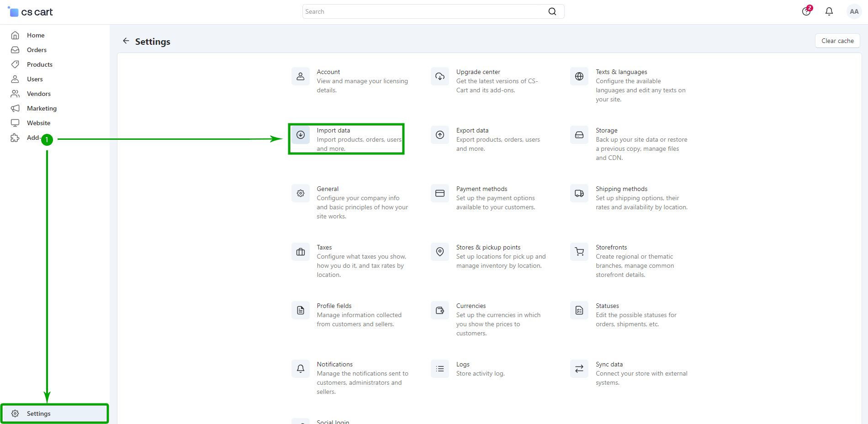The height and width of the screenshot is (424, 868).
Task: Click the Shipping methods truck icon
Action: (x=579, y=193)
